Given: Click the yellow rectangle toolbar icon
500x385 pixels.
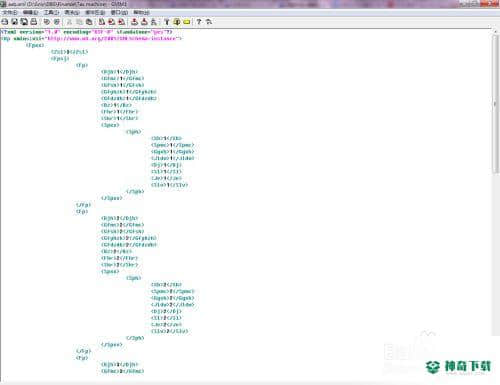Looking at the screenshot, I should point(187,22).
